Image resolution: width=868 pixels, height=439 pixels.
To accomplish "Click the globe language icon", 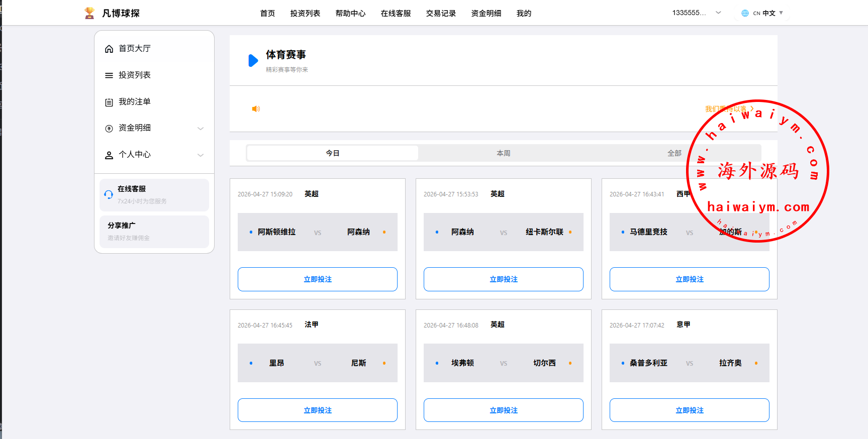I will (x=745, y=13).
